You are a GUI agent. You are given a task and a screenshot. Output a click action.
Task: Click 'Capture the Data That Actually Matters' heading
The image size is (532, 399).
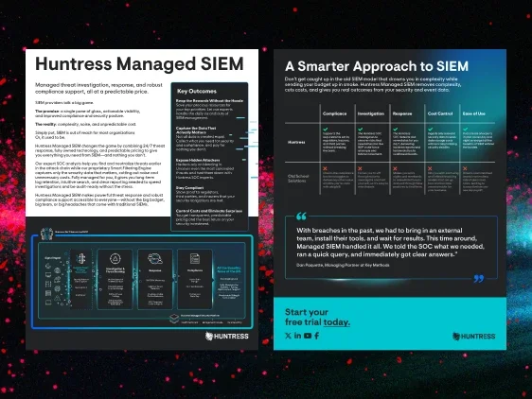196,130
